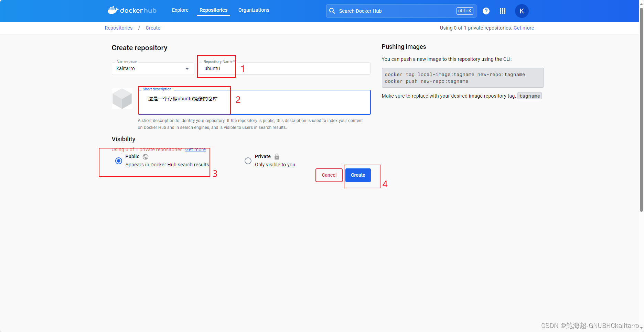The width and height of the screenshot is (644, 332).
Task: Click the Docker Hub whale logo
Action: [x=132, y=10]
